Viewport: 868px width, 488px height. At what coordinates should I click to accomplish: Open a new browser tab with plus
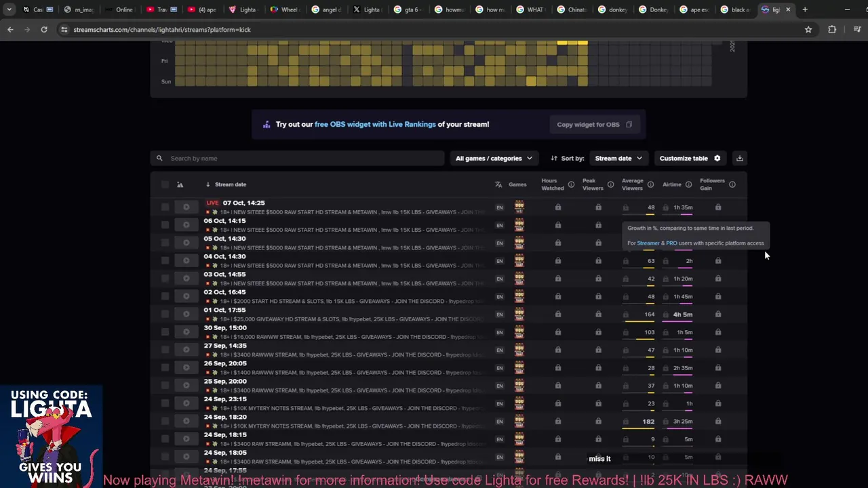805,9
